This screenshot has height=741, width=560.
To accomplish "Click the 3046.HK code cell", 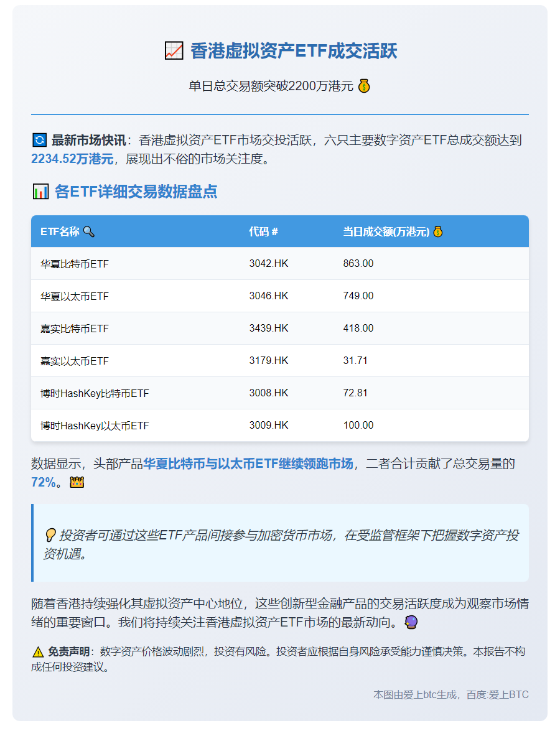I will [x=266, y=296].
